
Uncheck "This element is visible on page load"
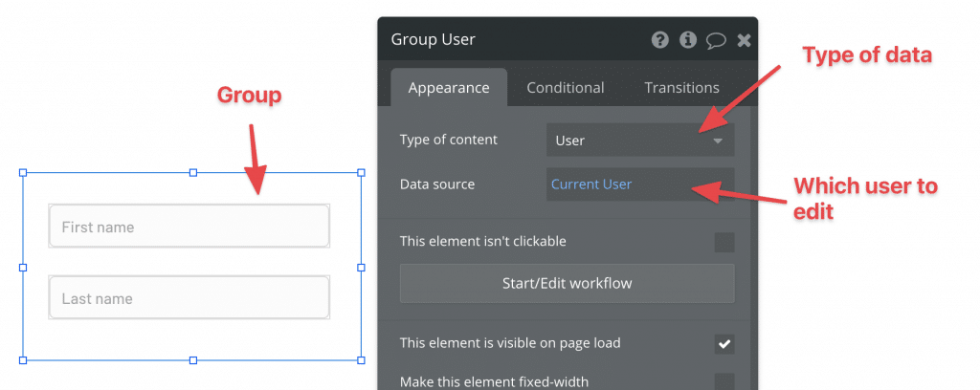[724, 343]
